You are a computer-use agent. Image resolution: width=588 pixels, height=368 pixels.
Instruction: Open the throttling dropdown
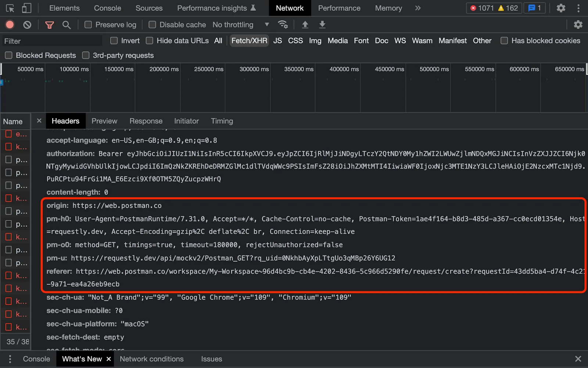[x=241, y=25]
